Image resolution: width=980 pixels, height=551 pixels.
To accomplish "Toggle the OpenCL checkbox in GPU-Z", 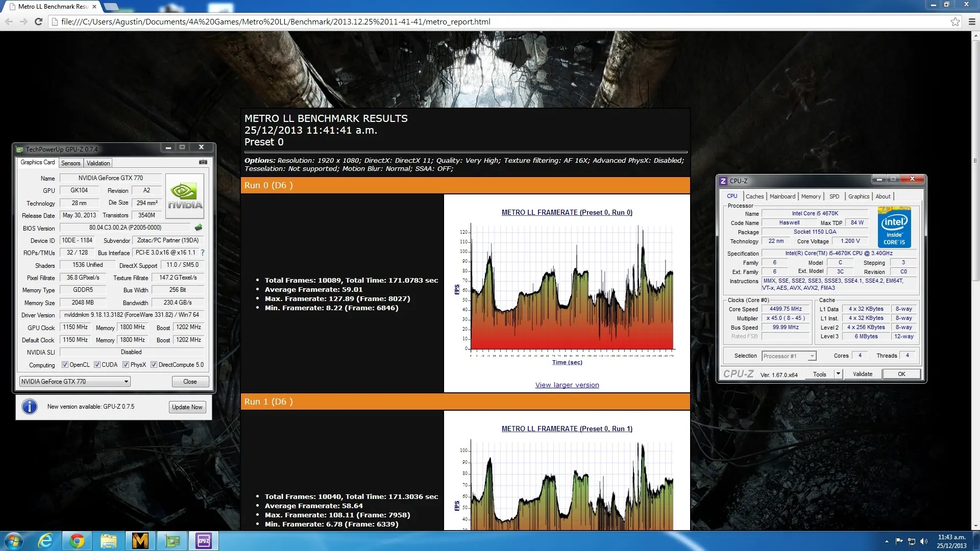I will coord(65,365).
